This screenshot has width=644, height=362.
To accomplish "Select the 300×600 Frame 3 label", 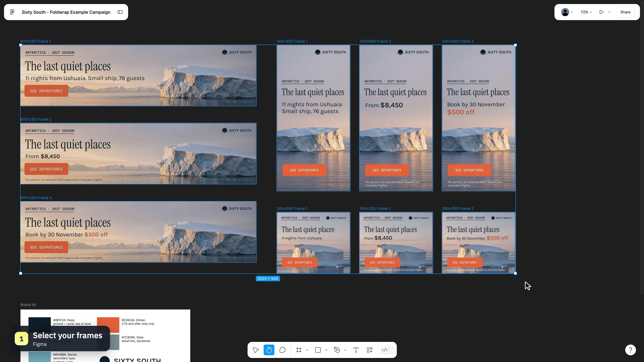I will [x=458, y=41].
